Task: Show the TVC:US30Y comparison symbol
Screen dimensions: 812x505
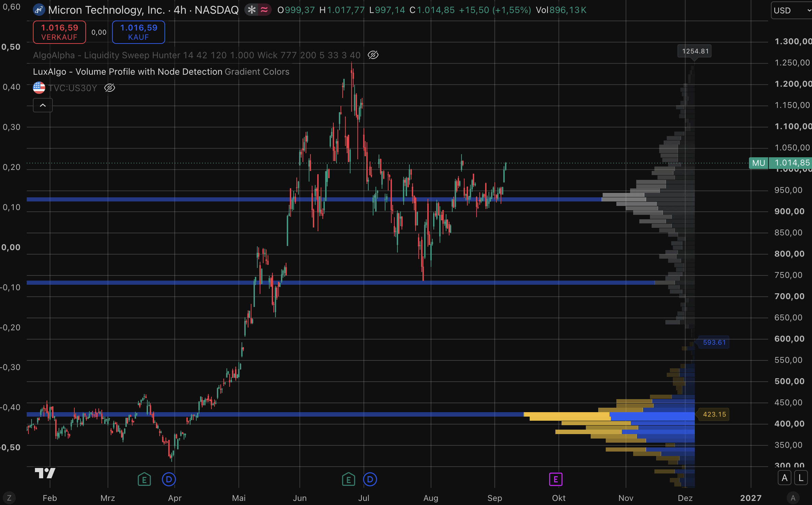Action: coord(110,88)
